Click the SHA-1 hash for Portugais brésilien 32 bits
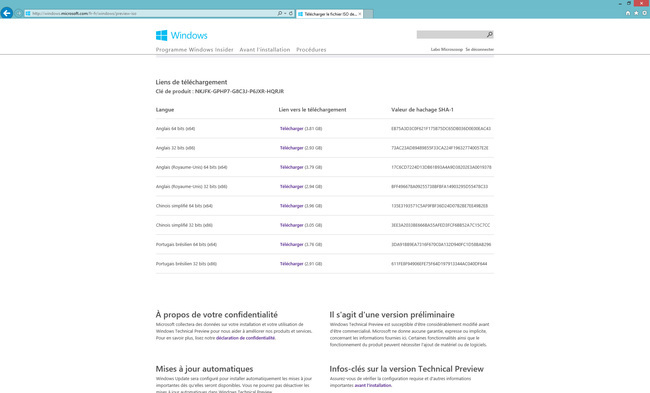The image size is (650, 393). pos(439,264)
